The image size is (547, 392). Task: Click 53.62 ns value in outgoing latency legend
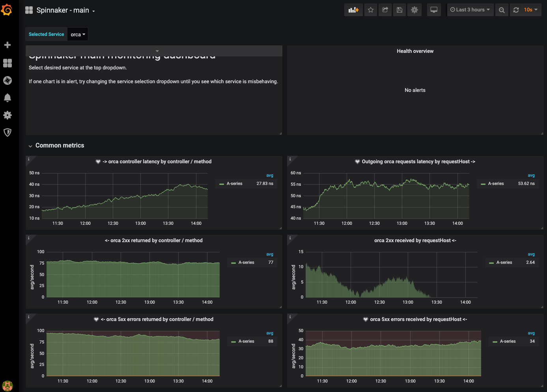[x=526, y=184]
